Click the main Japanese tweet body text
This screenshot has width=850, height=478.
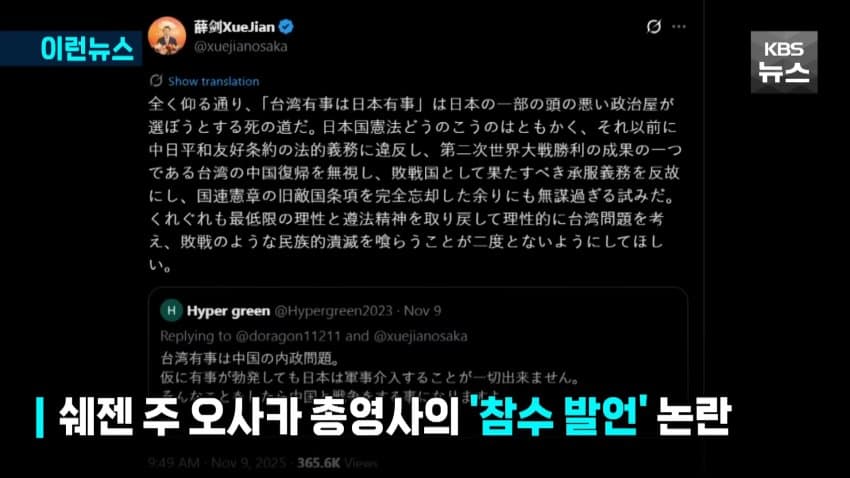click(x=415, y=184)
